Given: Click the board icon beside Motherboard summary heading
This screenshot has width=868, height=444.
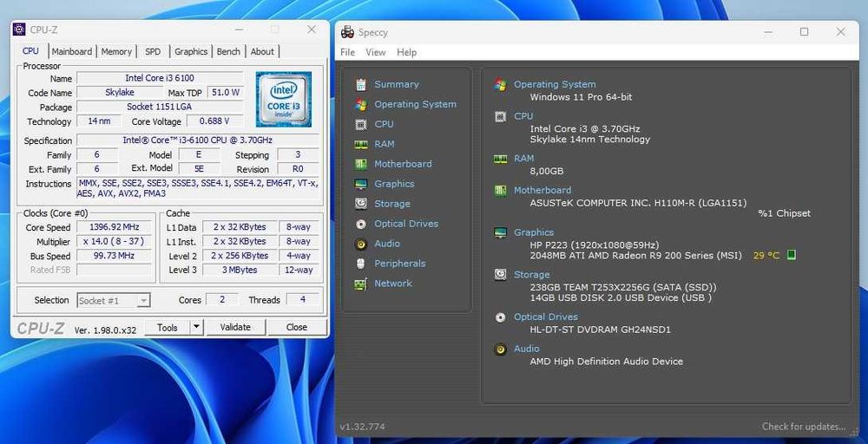Looking at the screenshot, I should [x=501, y=191].
